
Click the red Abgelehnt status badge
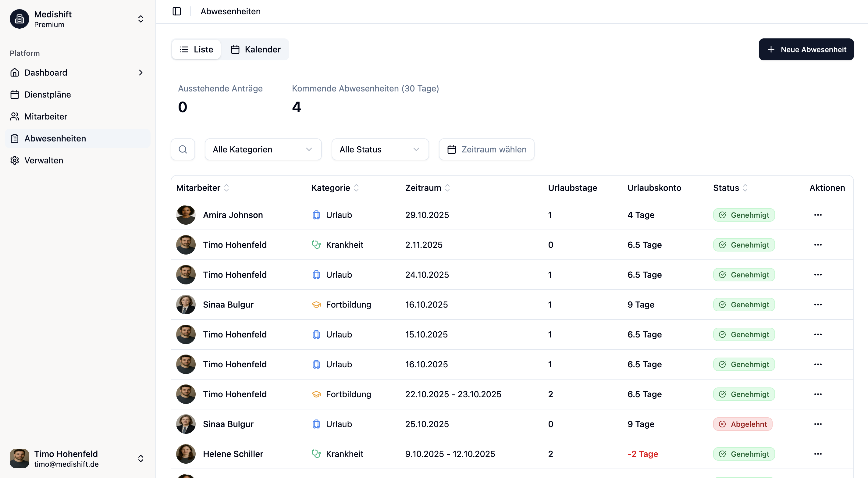point(743,424)
